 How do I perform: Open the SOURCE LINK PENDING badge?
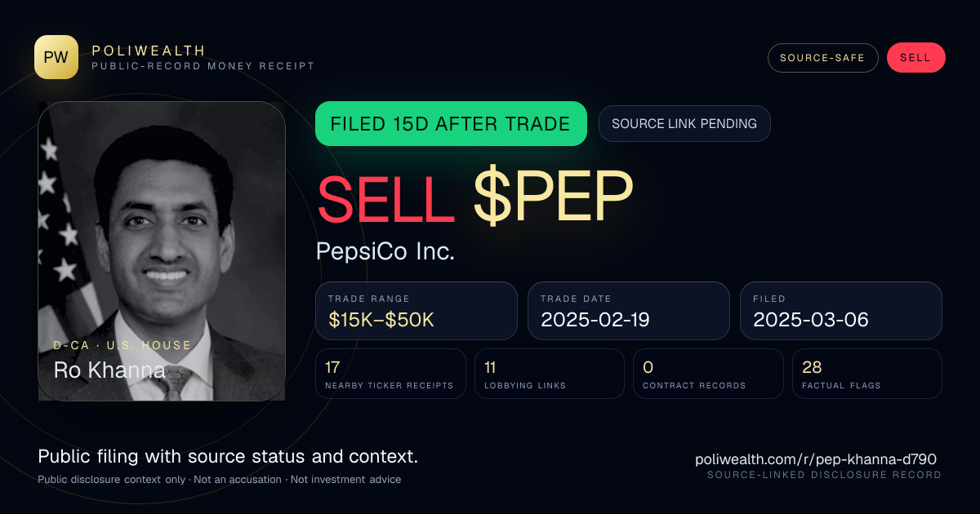(x=684, y=124)
